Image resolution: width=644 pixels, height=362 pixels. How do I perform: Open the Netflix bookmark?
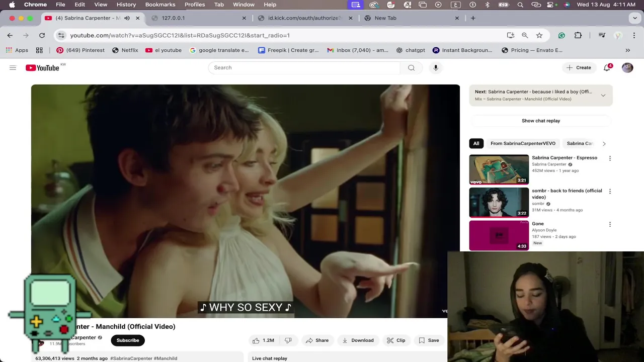click(x=125, y=50)
